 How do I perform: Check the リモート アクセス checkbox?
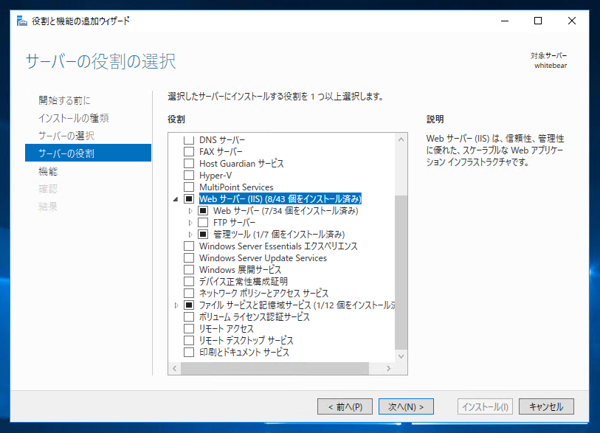189,329
